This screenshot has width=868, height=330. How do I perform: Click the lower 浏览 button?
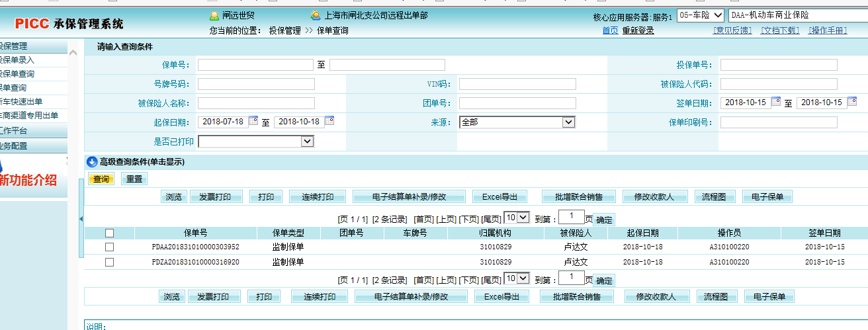click(172, 296)
